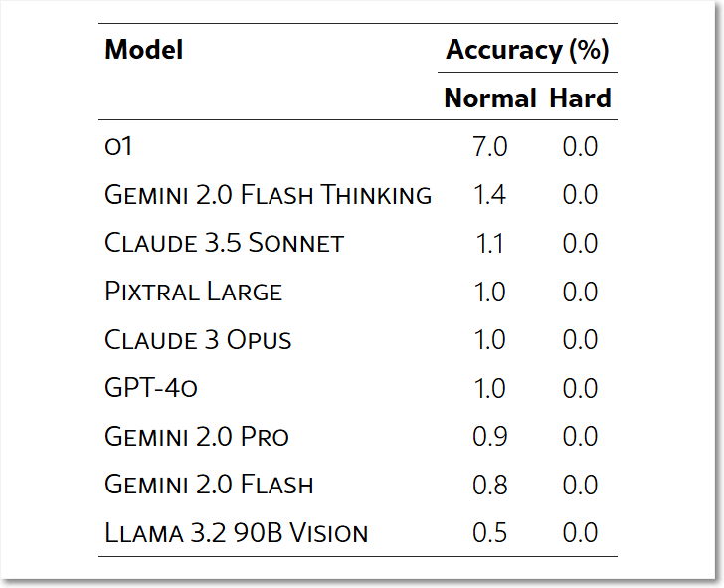Select the Gemini 2.0 Pro row label

(197, 436)
